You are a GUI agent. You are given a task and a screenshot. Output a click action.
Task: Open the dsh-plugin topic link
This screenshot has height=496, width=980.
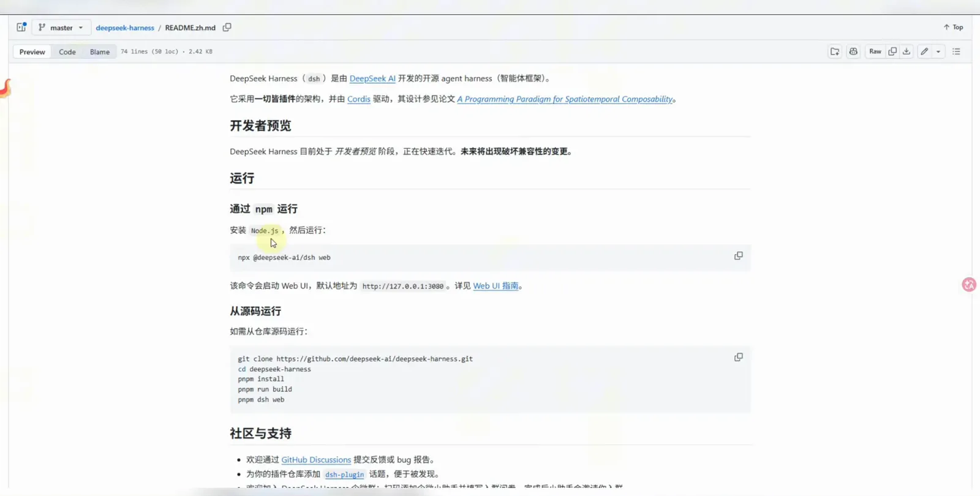pyautogui.click(x=344, y=475)
